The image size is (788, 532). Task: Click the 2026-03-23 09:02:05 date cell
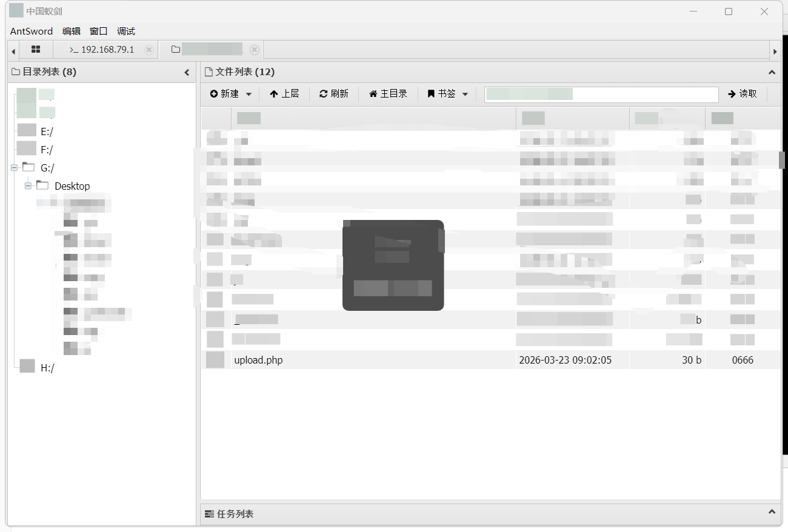click(566, 360)
